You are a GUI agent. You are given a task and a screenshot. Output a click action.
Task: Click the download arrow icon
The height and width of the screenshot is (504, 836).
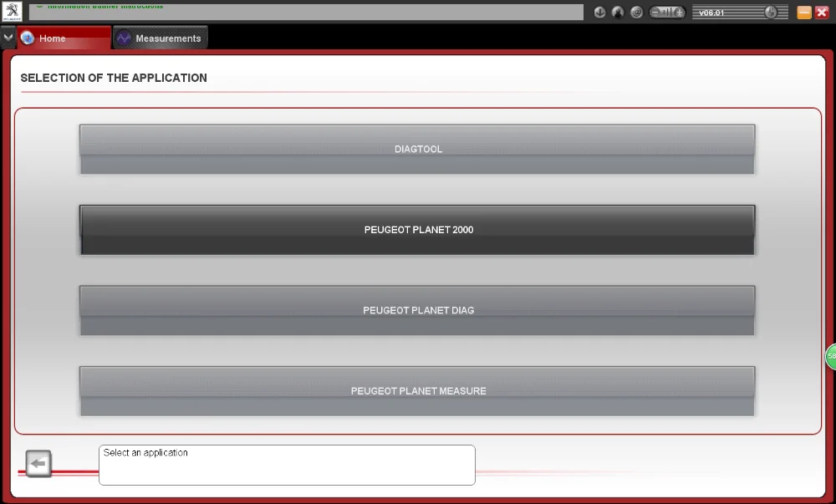click(x=599, y=12)
